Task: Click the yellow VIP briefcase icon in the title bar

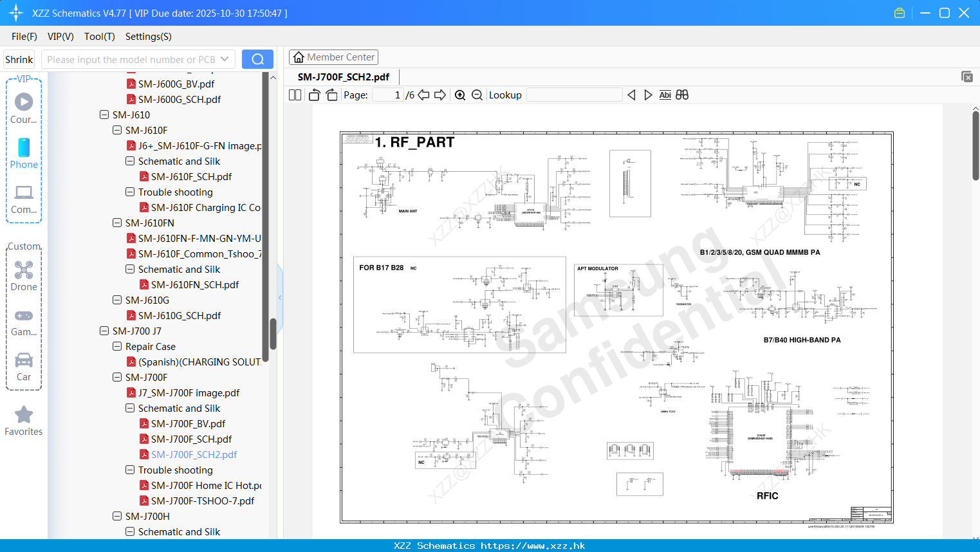Action: (x=900, y=13)
